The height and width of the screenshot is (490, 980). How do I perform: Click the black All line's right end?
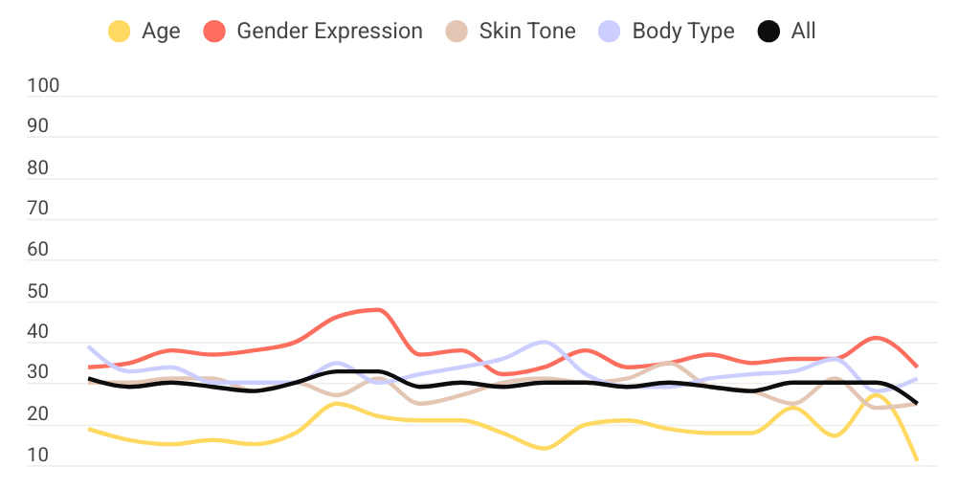[917, 403]
